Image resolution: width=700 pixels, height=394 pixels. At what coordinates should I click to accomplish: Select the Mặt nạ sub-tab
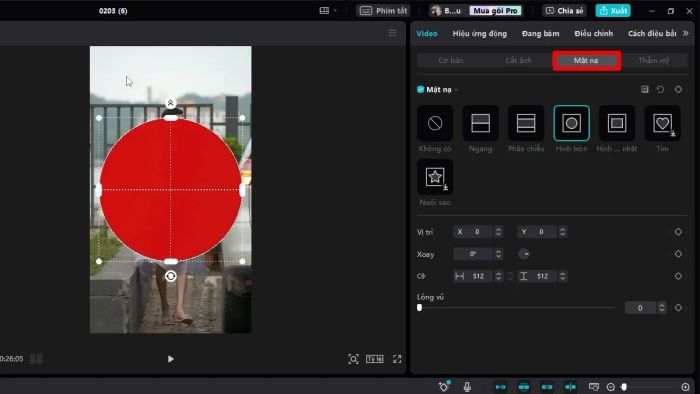(x=586, y=60)
